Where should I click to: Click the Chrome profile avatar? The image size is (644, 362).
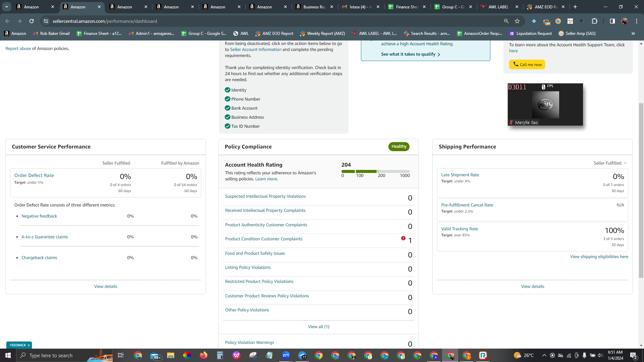(x=625, y=21)
